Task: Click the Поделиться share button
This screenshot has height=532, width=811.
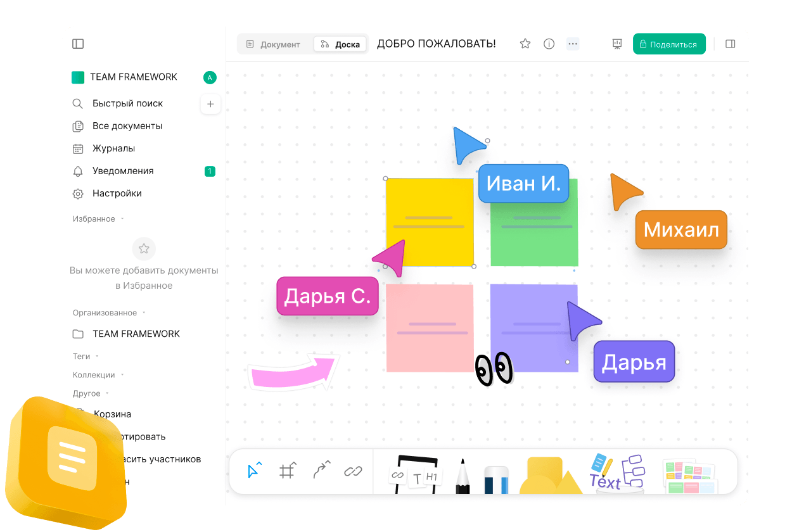Action: tap(669, 44)
